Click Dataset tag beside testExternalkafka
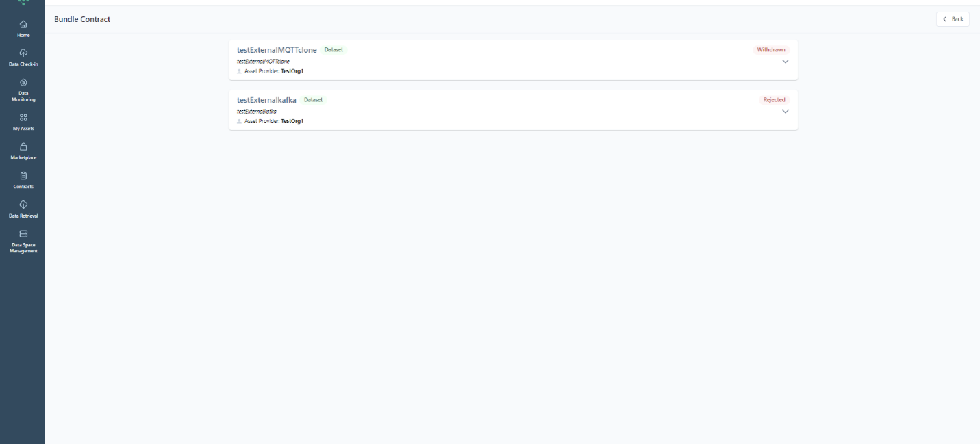 [x=313, y=100]
